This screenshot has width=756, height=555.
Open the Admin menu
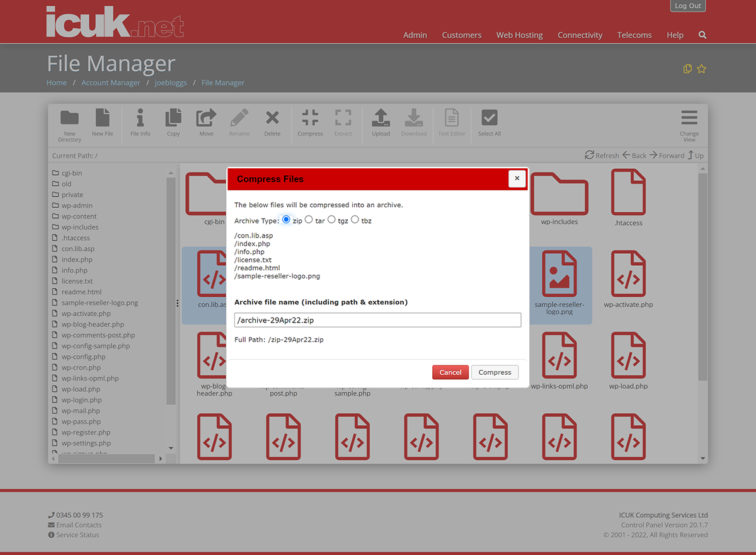point(415,35)
